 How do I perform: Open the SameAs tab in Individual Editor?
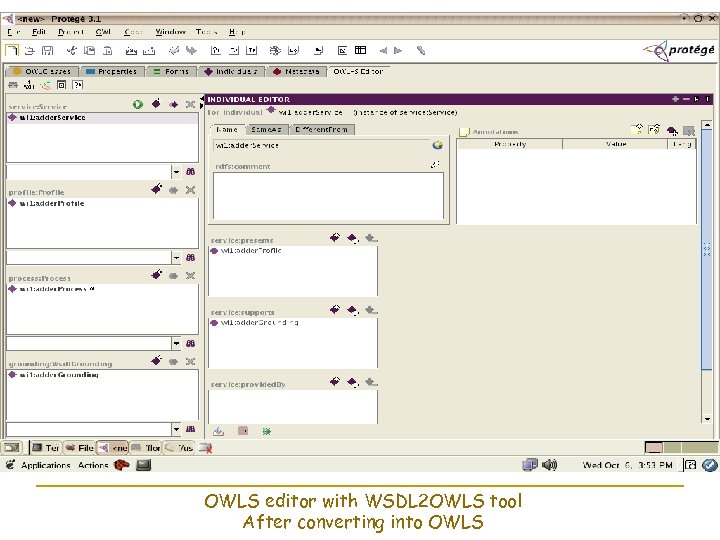[x=266, y=129]
